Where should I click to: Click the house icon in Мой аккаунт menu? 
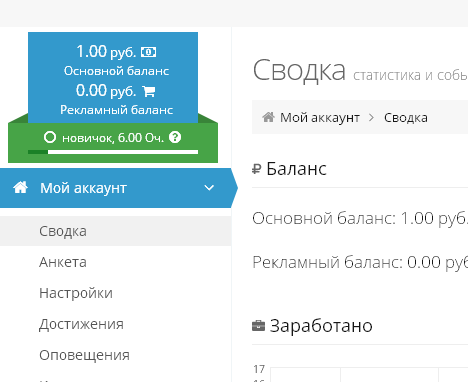click(x=20, y=187)
